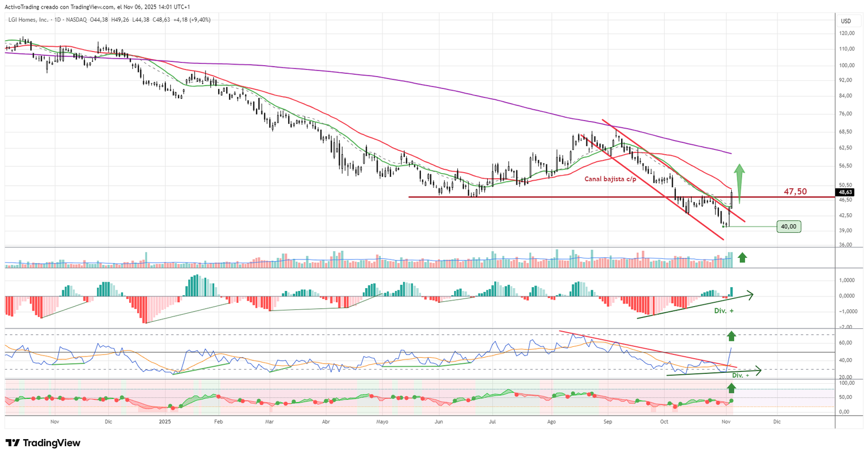The width and height of the screenshot is (868, 457).
Task: Click the green up arrow in the RSI panel
Action: click(x=731, y=336)
